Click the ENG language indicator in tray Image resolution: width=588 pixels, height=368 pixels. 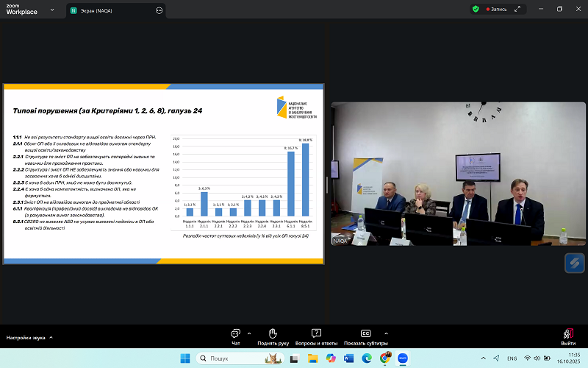512,358
